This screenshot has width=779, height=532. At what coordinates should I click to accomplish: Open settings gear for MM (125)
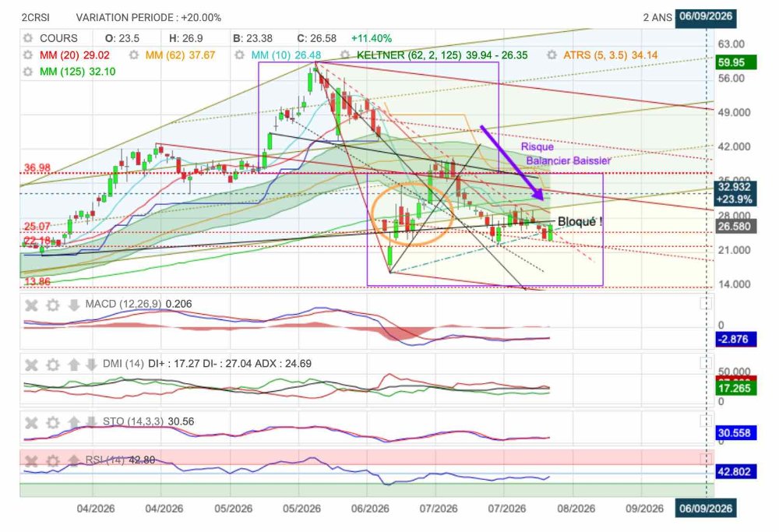(x=28, y=72)
